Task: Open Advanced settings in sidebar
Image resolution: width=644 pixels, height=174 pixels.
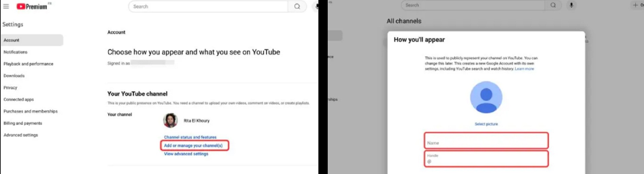Action: coord(21,135)
